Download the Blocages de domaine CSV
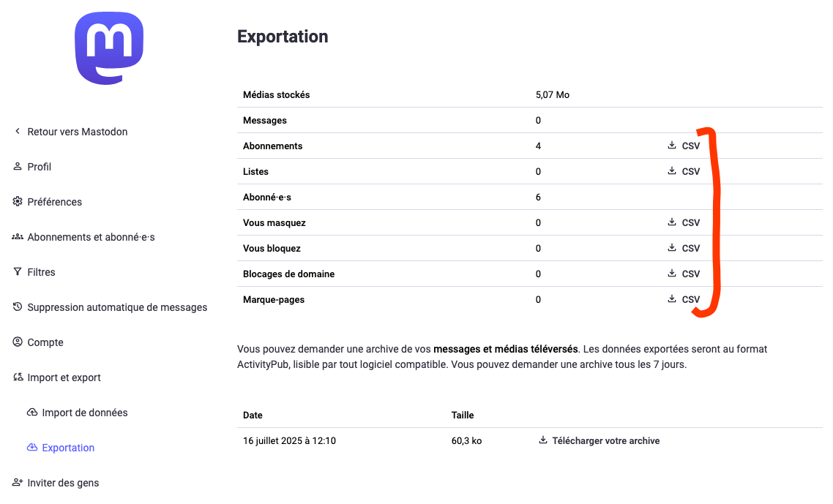 684,274
